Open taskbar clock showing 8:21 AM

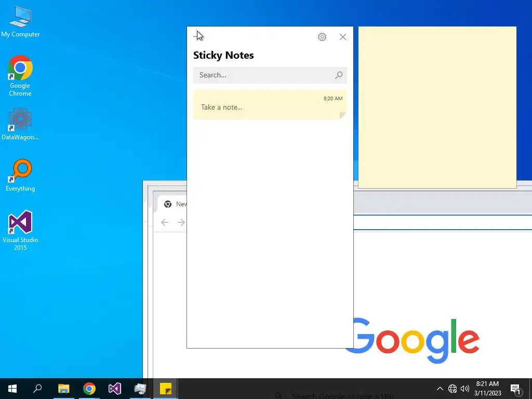pyautogui.click(x=487, y=389)
